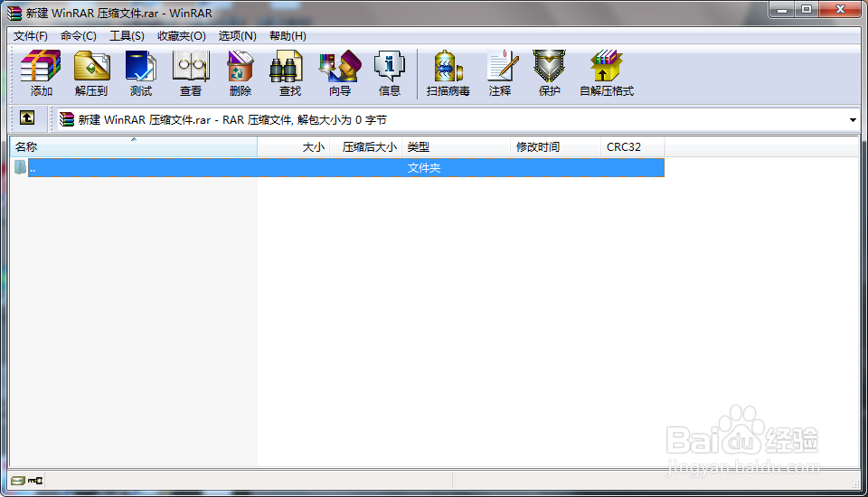Screen dimensions: 868x497
Task: Open the 命令(C) menu
Action: click(x=78, y=36)
